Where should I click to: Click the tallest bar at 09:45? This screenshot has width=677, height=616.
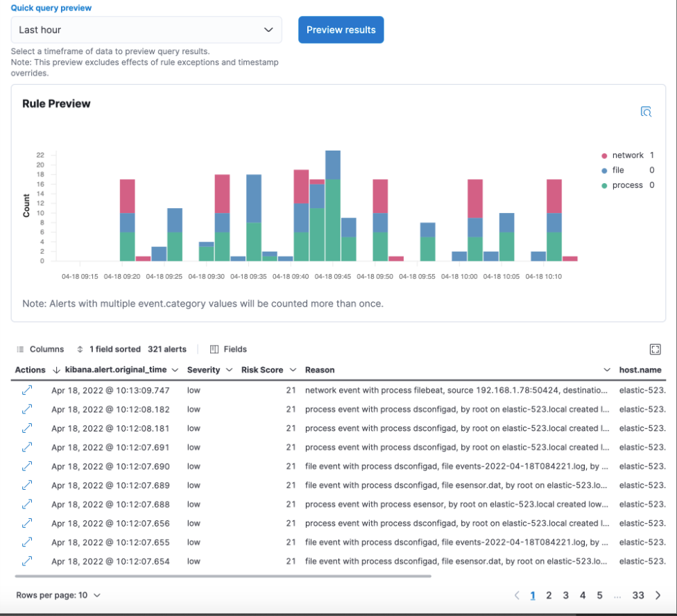tap(333, 208)
